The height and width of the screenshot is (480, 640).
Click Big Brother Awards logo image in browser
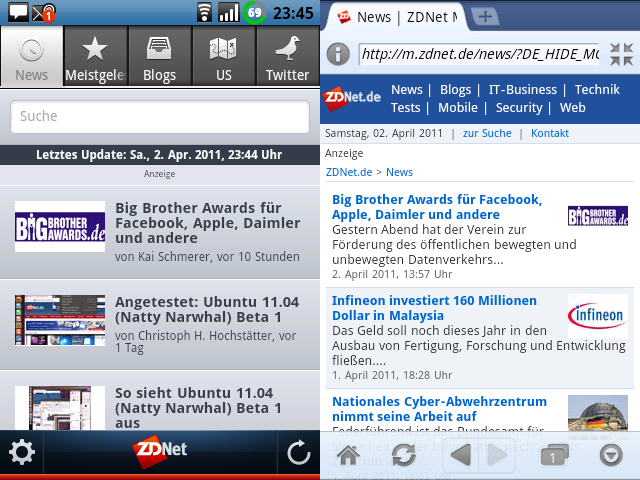pos(598,216)
